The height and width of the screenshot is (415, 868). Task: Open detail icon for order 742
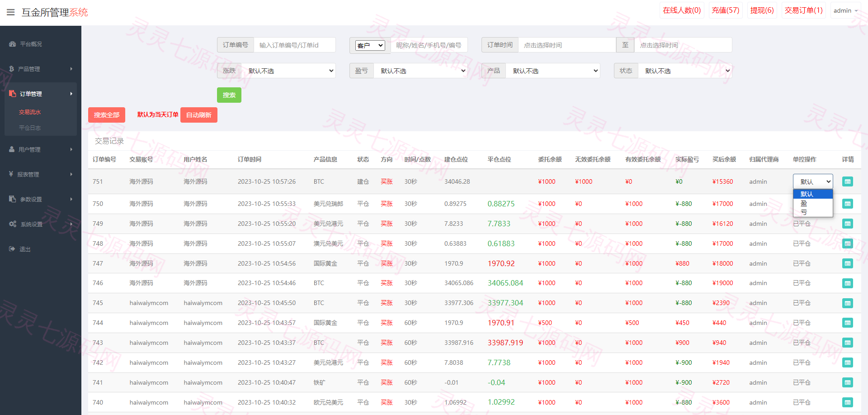(848, 363)
